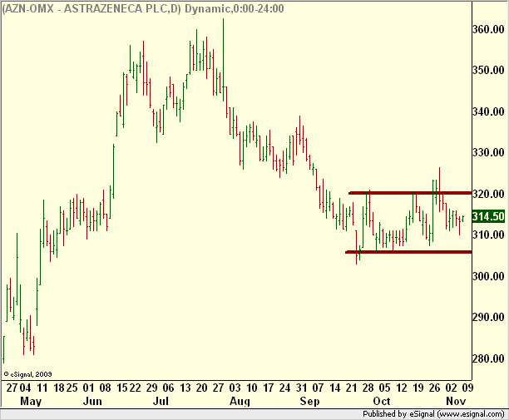This screenshot has height=420, width=509.
Task: Click the Oct month label
Action: pos(381,401)
